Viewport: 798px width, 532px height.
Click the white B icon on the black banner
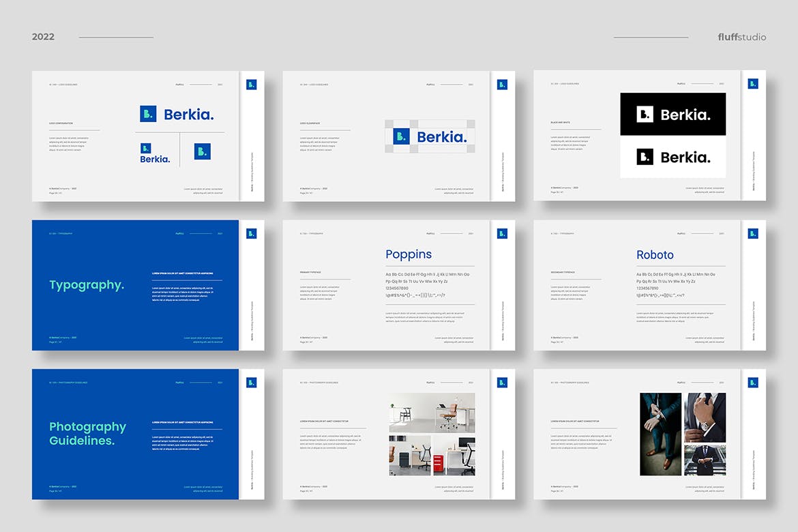click(645, 115)
